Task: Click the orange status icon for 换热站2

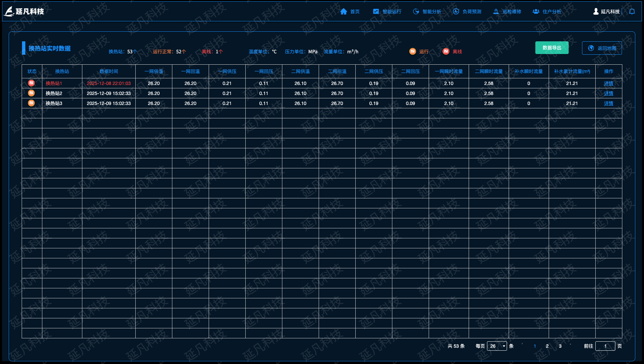Action: [x=31, y=93]
